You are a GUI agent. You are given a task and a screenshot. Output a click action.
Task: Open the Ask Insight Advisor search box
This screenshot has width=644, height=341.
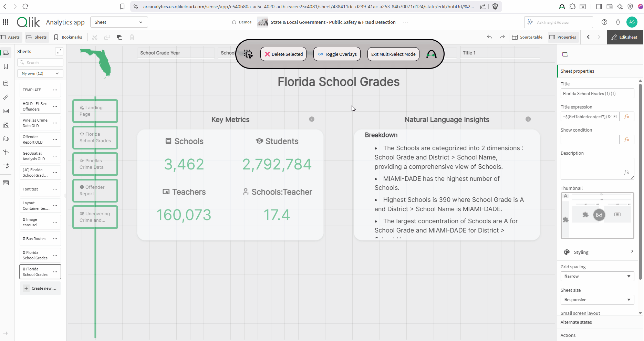click(558, 22)
